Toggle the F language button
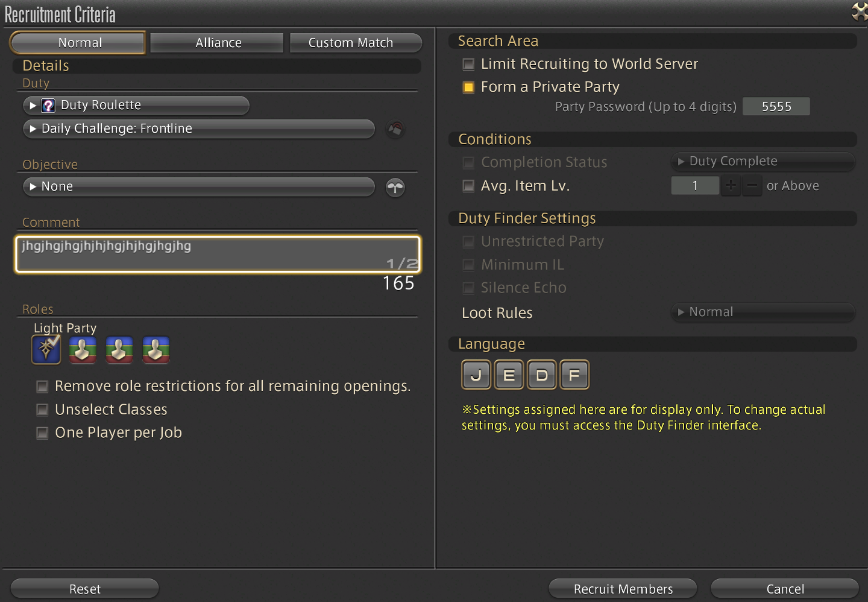The image size is (868, 602). (574, 375)
